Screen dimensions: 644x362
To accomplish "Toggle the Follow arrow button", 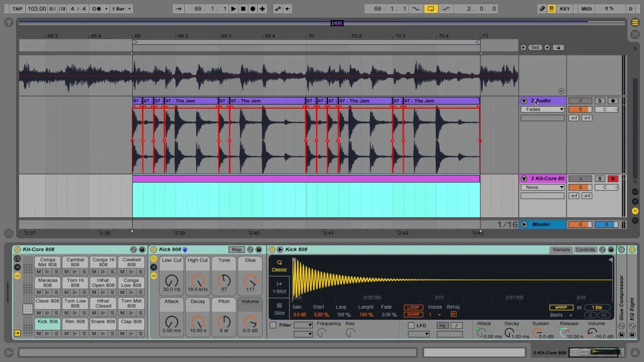I will [x=180, y=9].
